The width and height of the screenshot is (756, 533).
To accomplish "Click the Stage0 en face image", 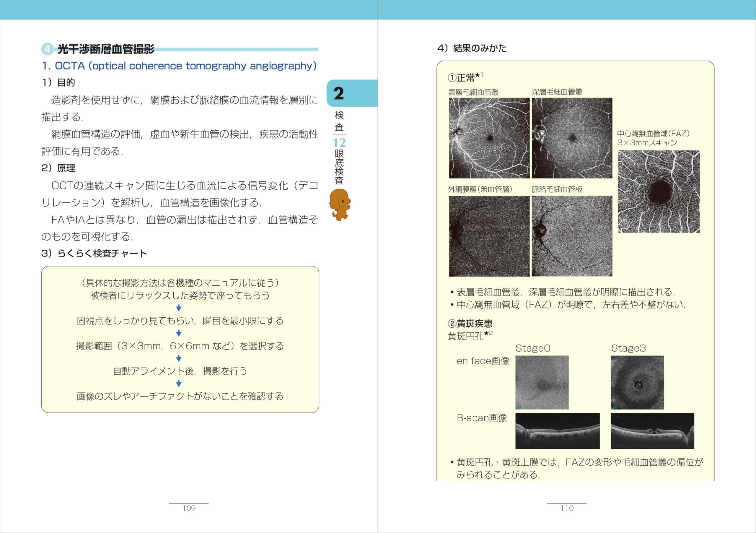I will click(542, 382).
